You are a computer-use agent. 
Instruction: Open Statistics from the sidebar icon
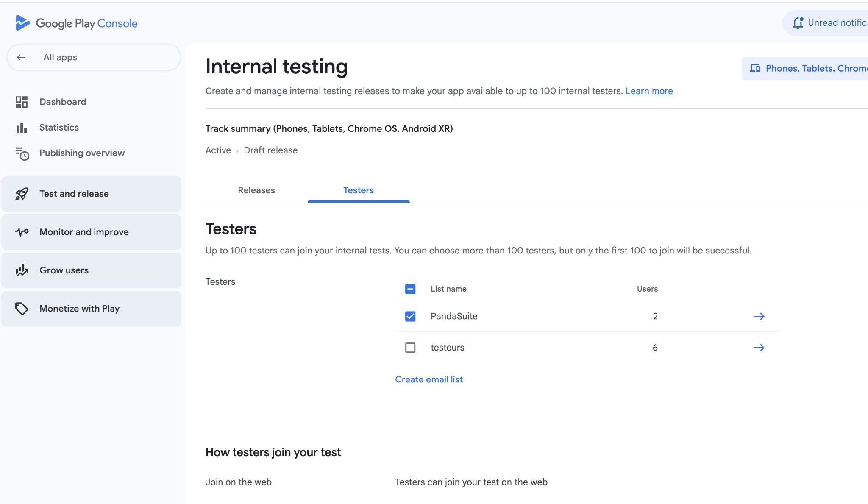point(22,127)
